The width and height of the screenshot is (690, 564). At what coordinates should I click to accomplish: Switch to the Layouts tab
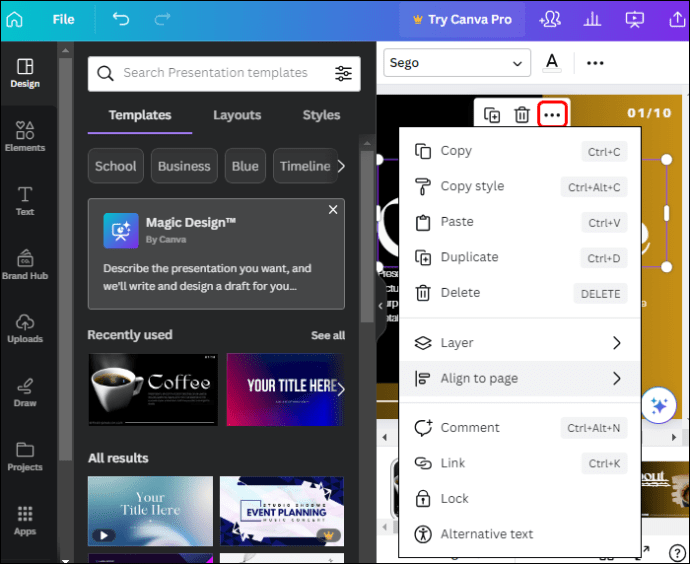(x=237, y=115)
